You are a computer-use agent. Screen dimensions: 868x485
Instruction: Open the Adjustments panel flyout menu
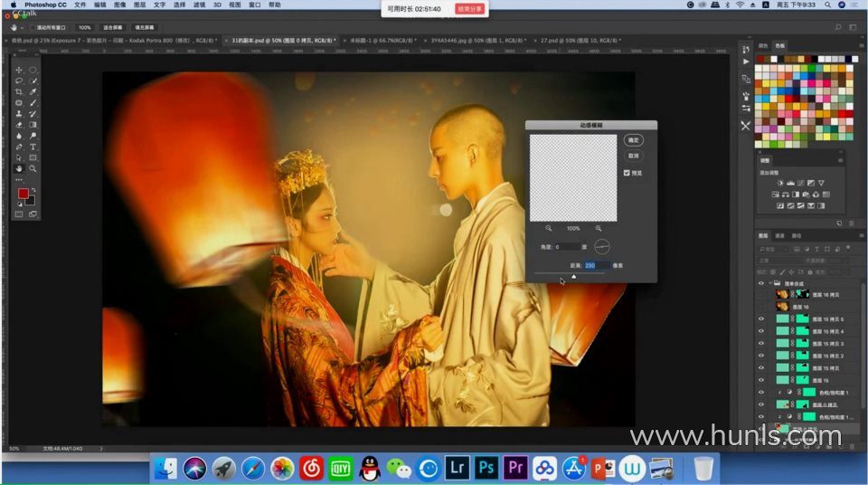pyautogui.click(x=840, y=160)
